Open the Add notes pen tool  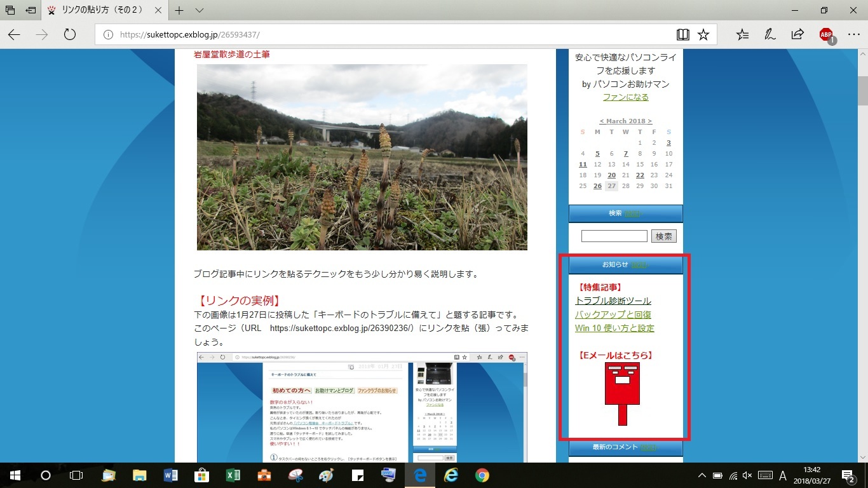[770, 34]
